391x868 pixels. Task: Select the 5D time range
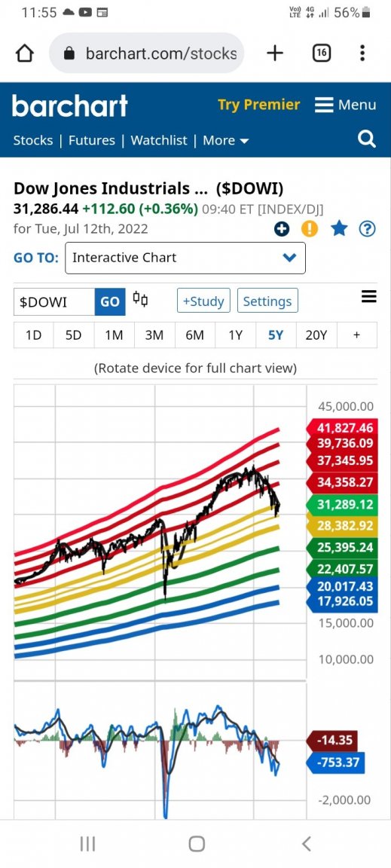click(74, 335)
